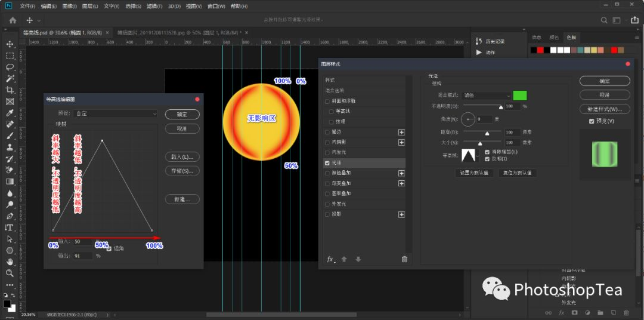The image size is (644, 320).
Task: Open the 图层 menu
Action: [90, 6]
